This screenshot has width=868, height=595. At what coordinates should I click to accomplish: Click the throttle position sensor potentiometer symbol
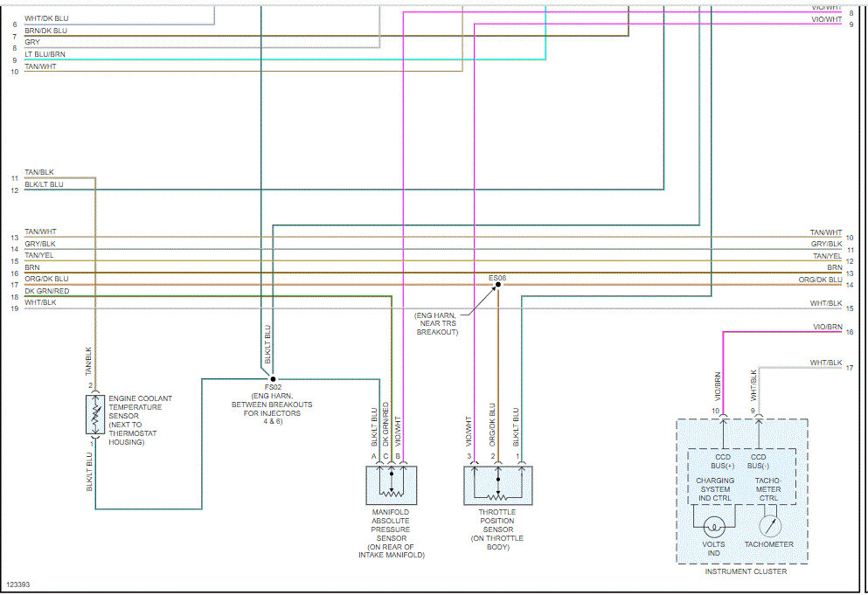coord(497,486)
